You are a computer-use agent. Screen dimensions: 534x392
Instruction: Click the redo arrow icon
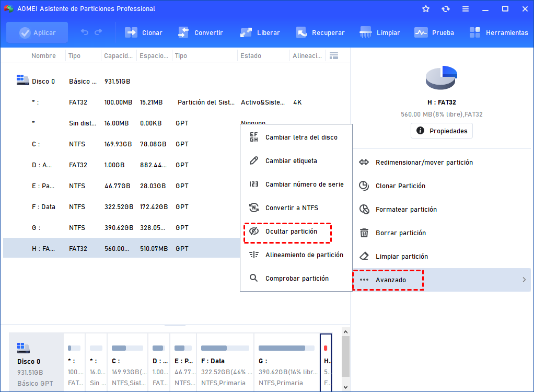(x=98, y=32)
